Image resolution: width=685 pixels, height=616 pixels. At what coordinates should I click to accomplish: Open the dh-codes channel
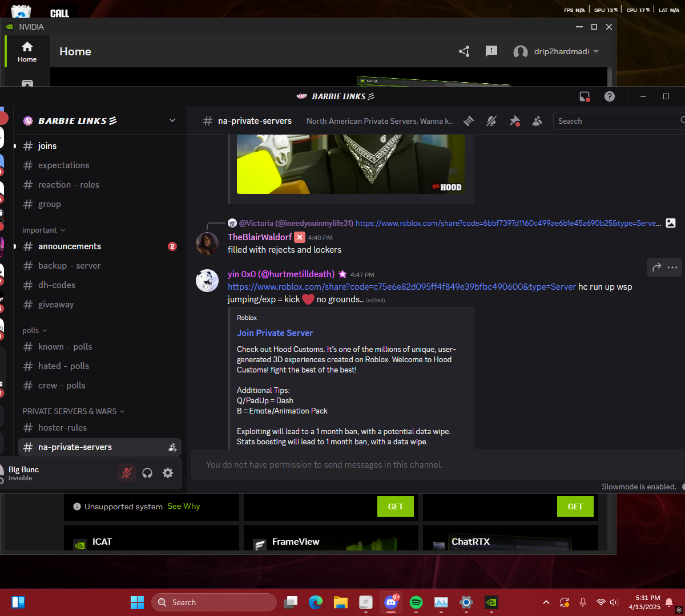tap(99, 285)
